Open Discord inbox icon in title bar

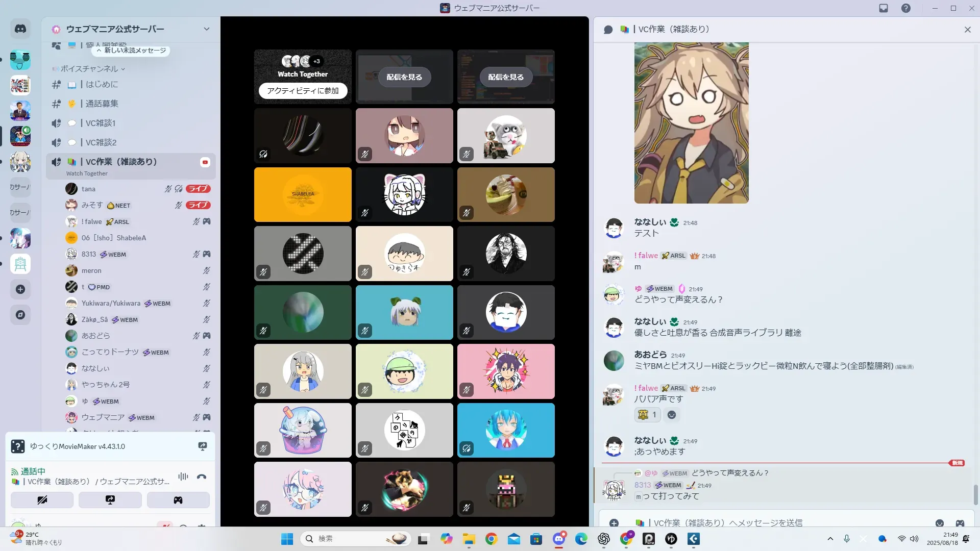884,8
